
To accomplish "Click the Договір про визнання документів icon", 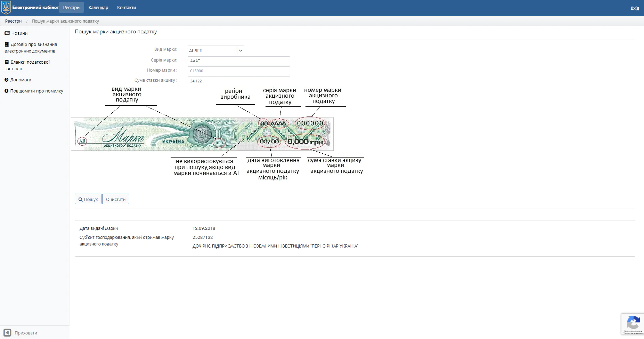I will [6, 44].
